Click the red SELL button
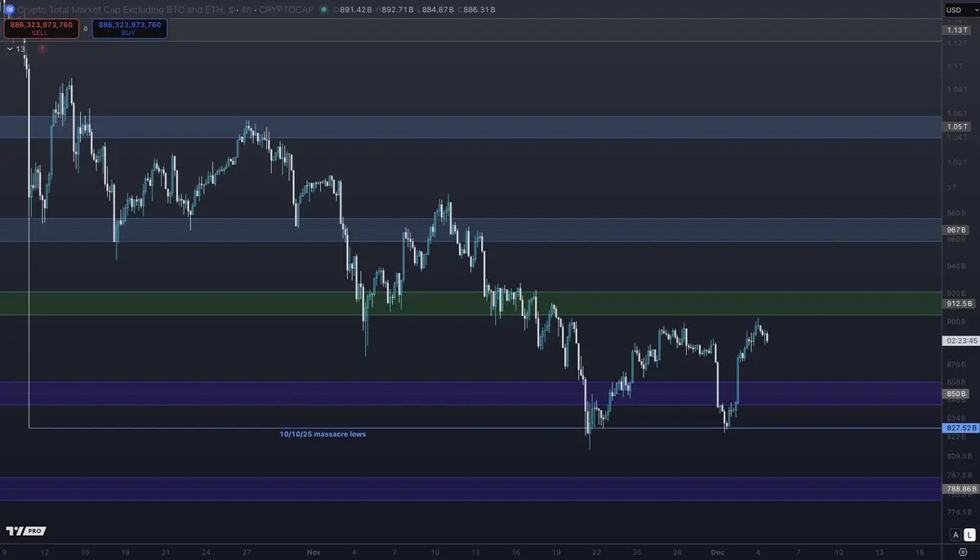The height and width of the screenshot is (560, 980). tap(41, 29)
